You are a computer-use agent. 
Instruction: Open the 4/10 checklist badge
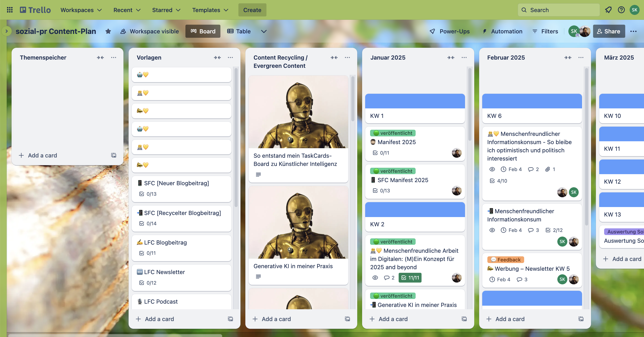[x=498, y=181]
